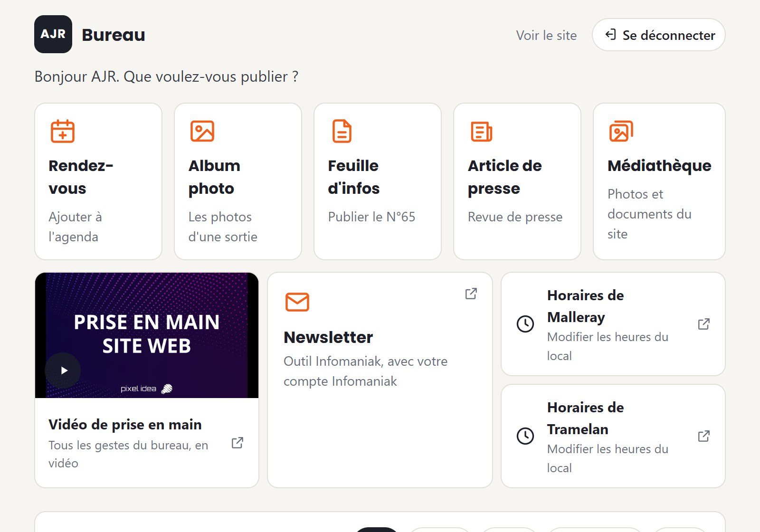Select the Album photo card title
Viewport: 760px width, 532px height.
214,177
